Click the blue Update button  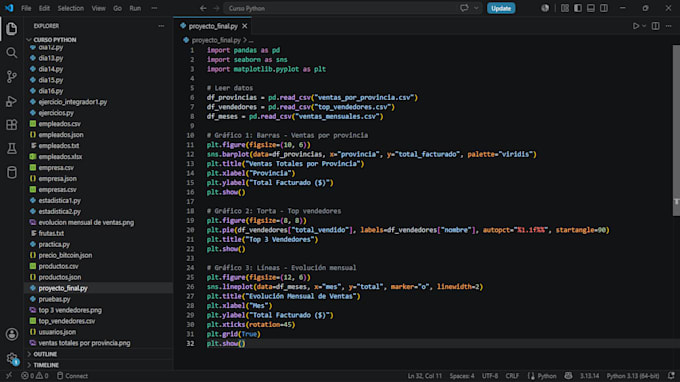[501, 8]
